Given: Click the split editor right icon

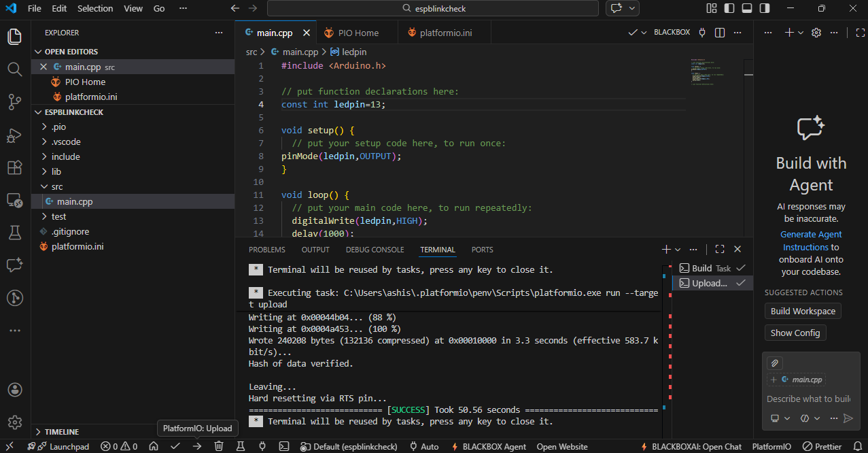Looking at the screenshot, I should tap(720, 33).
